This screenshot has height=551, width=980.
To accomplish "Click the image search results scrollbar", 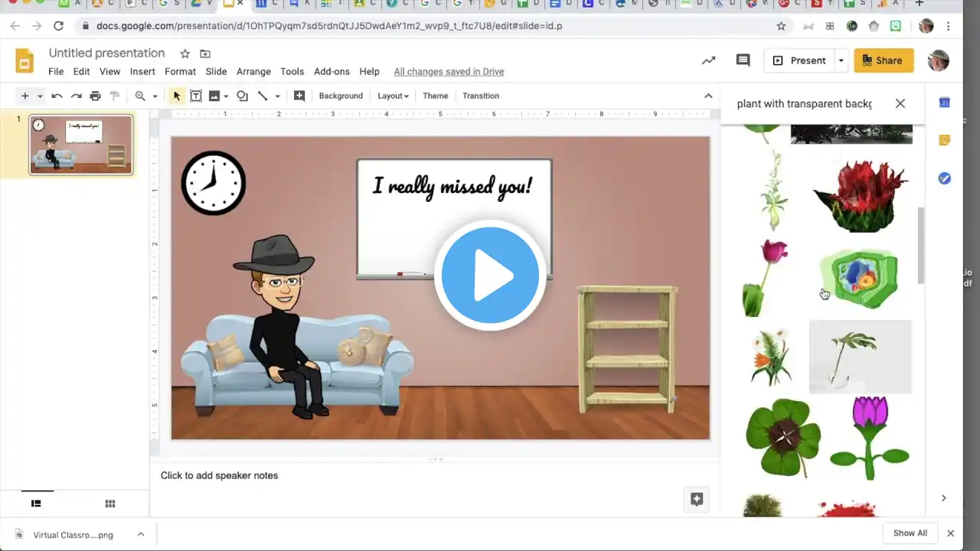I will 921,245.
